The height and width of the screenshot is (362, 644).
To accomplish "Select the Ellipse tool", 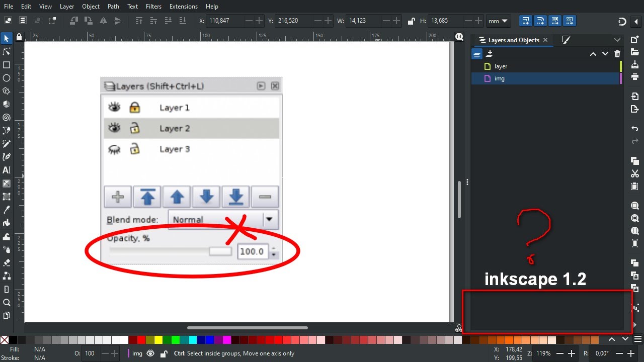I will tap(7, 78).
